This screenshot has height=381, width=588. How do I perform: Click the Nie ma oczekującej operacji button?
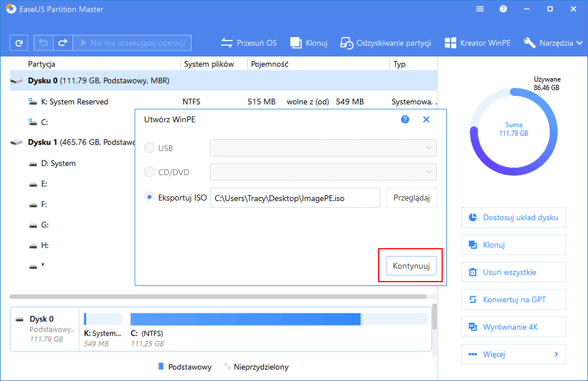coord(132,43)
